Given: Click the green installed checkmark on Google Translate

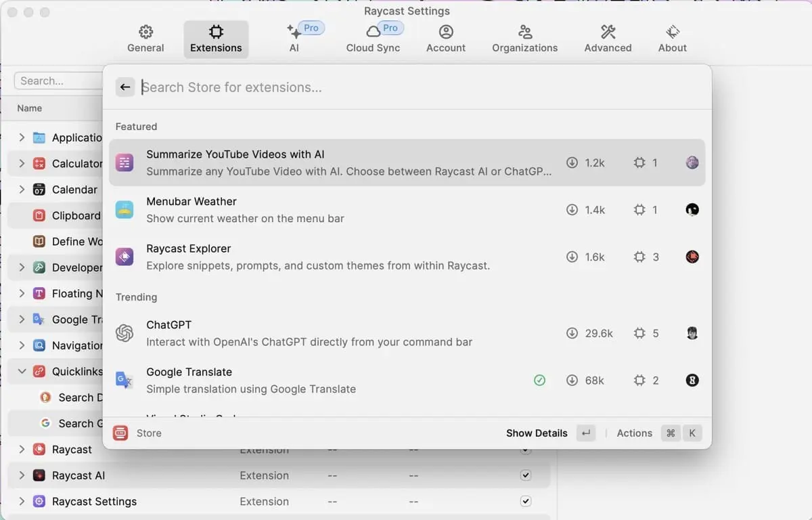Looking at the screenshot, I should click(539, 381).
